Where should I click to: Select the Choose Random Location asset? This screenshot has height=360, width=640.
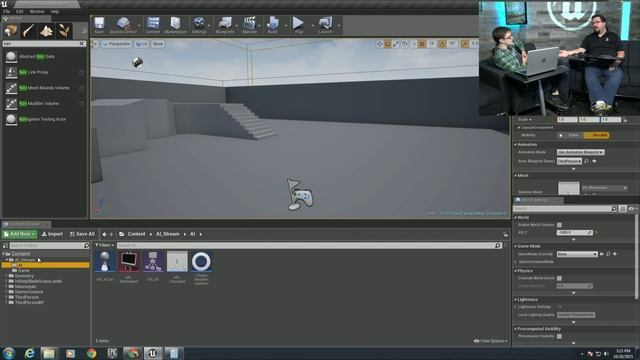(201, 262)
